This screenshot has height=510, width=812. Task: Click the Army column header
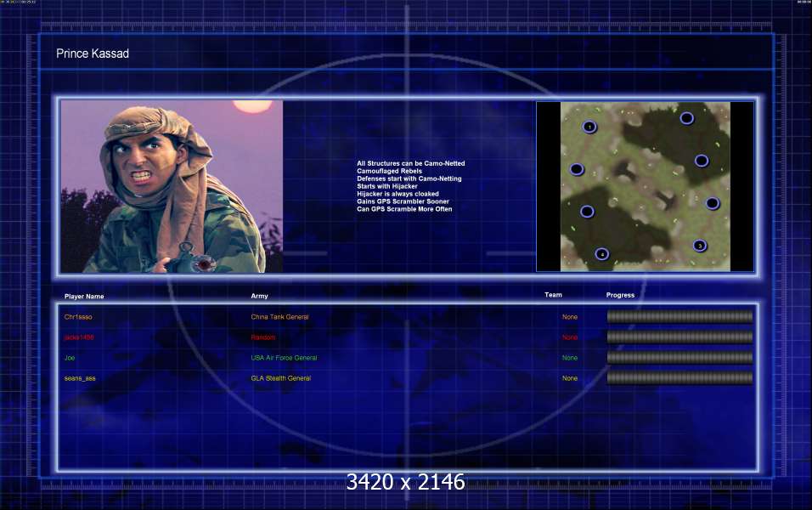tap(259, 296)
